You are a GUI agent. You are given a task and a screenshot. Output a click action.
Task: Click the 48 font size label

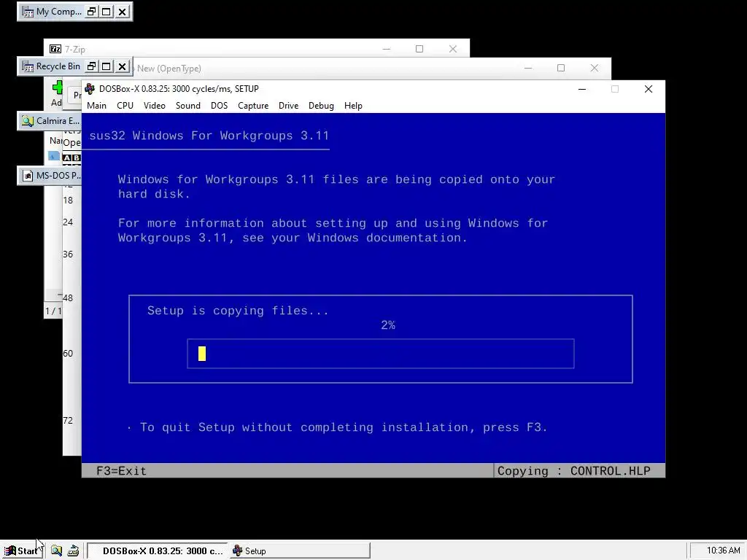(x=68, y=298)
